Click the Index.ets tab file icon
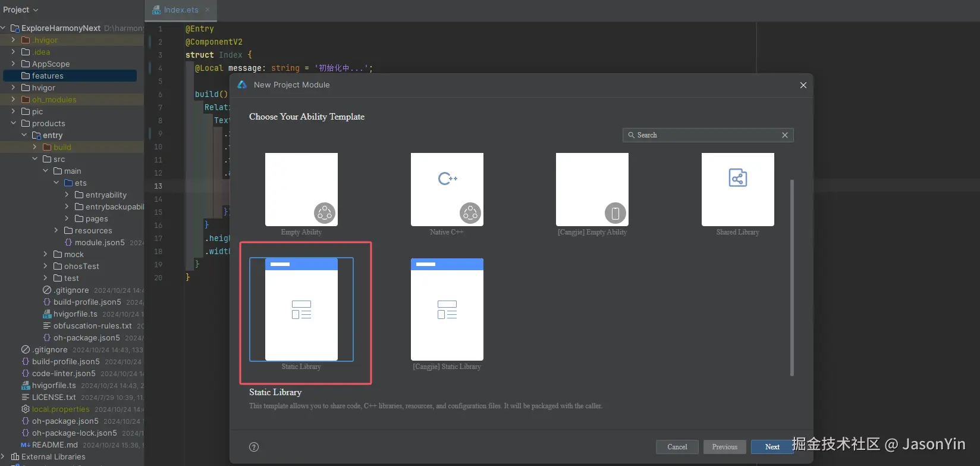 156,10
